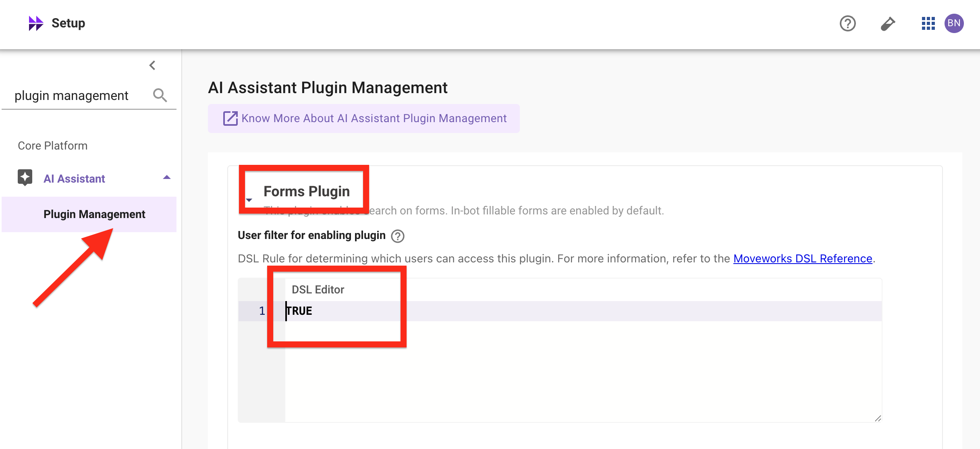Click the help icon beside User filter heading
This screenshot has width=980, height=449.
[398, 236]
